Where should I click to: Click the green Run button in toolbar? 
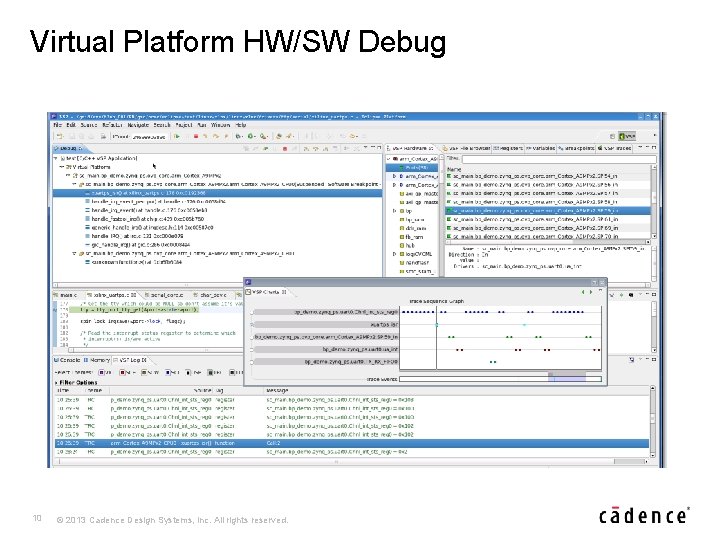(177, 136)
